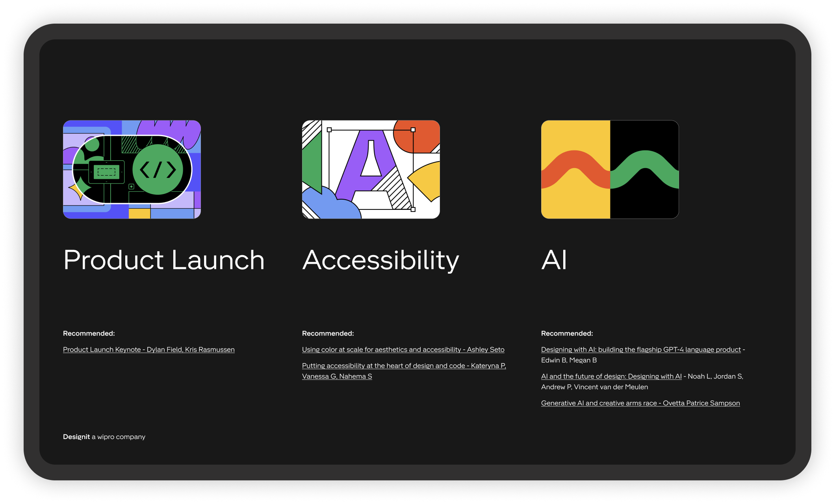This screenshot has height=504, width=835.
Task: Open Using color at scale talk link
Action: click(x=403, y=350)
